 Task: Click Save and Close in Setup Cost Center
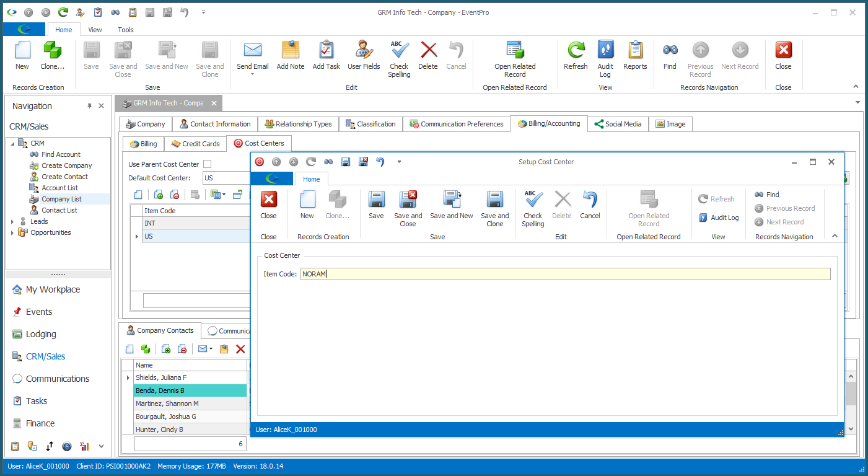[408, 209]
